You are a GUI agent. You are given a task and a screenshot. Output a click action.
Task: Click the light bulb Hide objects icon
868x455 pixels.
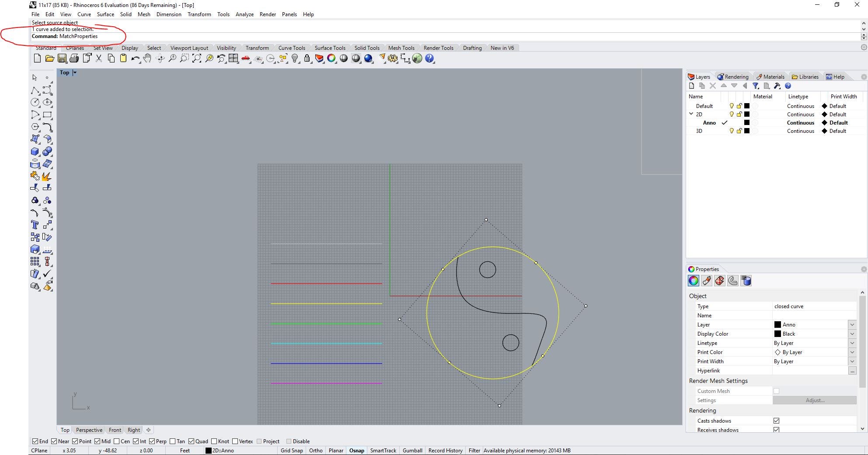(x=295, y=59)
